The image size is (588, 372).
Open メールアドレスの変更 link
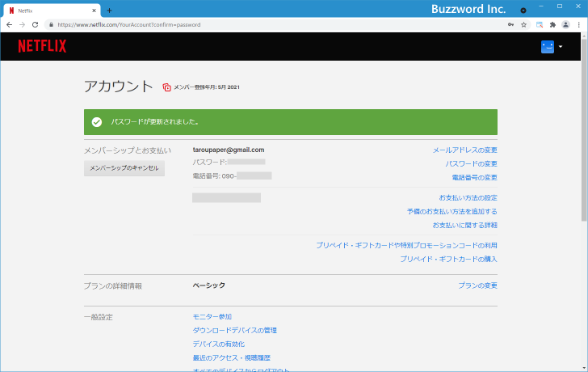pyautogui.click(x=465, y=150)
